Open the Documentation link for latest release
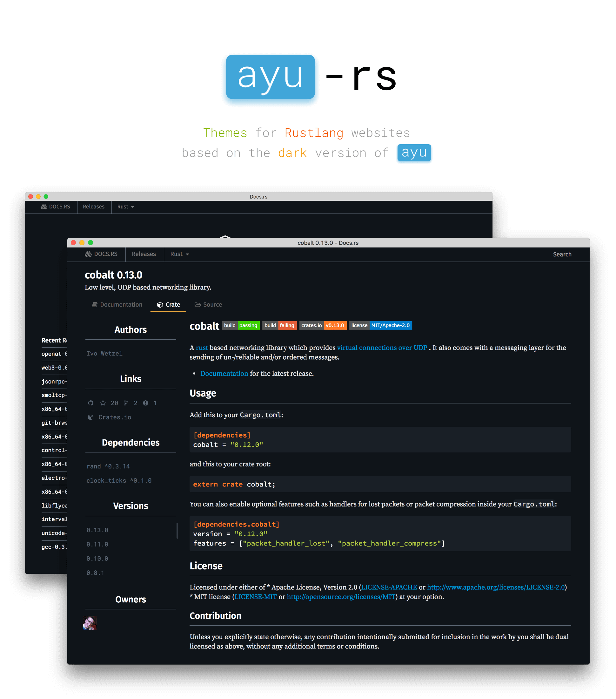This screenshot has height=699, width=616. point(224,373)
